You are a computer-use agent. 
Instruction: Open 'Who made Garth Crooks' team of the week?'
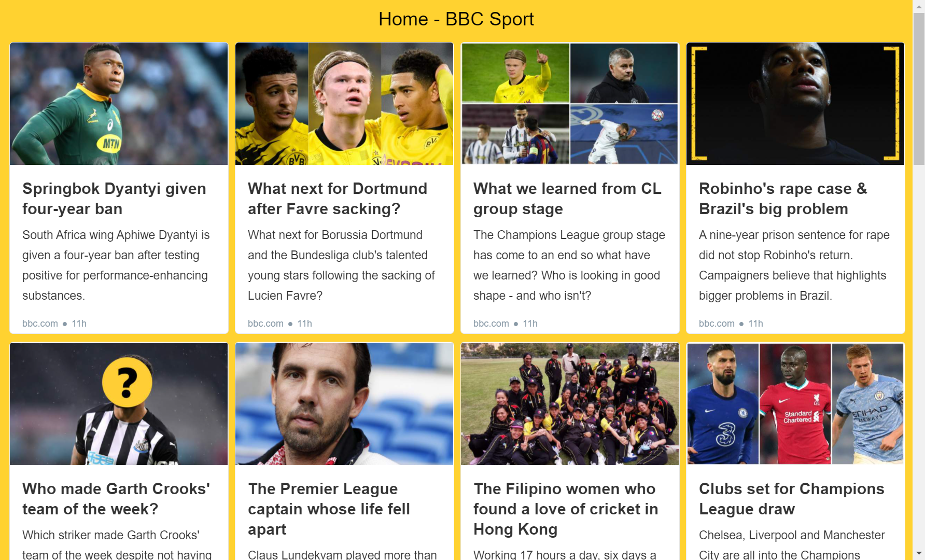pyautogui.click(x=116, y=499)
